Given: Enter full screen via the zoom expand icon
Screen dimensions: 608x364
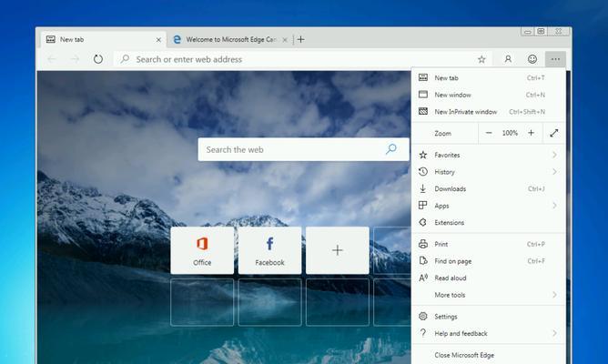Looking at the screenshot, I should click(x=554, y=133).
